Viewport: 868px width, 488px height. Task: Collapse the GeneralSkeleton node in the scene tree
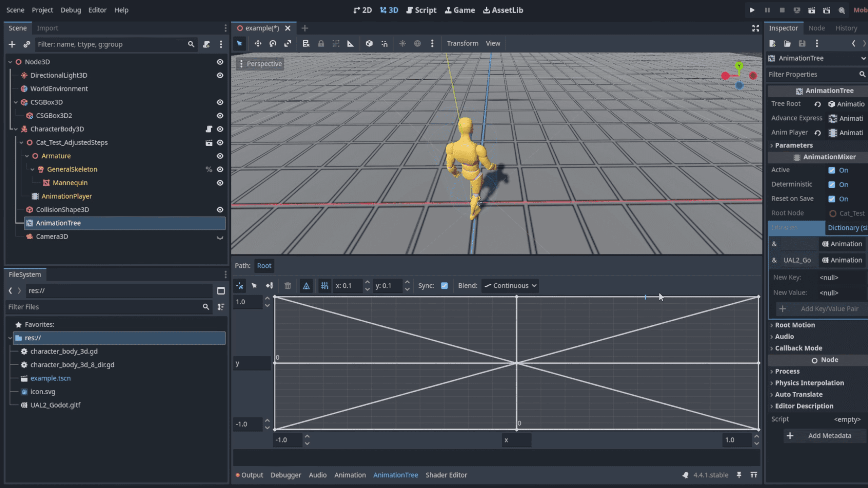(x=32, y=169)
